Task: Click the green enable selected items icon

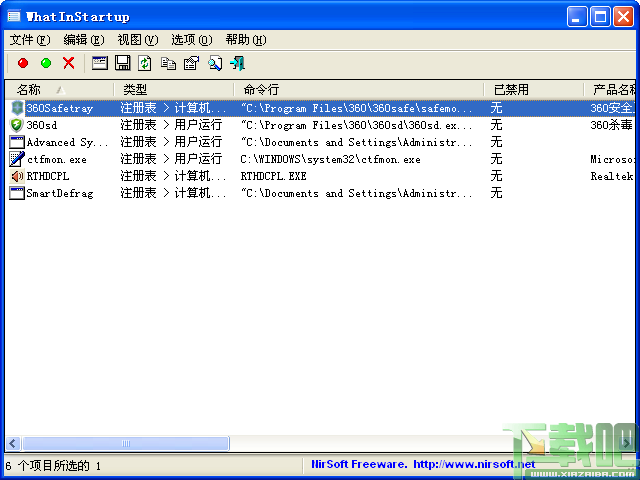Action: pos(46,63)
